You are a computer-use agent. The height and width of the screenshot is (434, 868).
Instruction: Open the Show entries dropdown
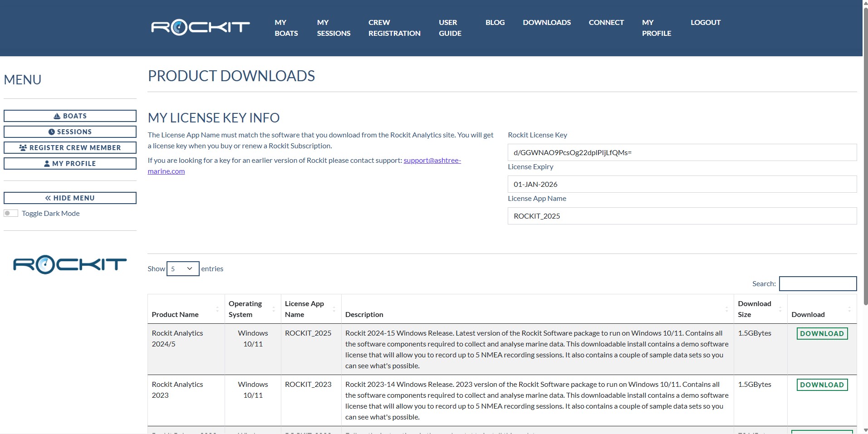click(x=182, y=269)
